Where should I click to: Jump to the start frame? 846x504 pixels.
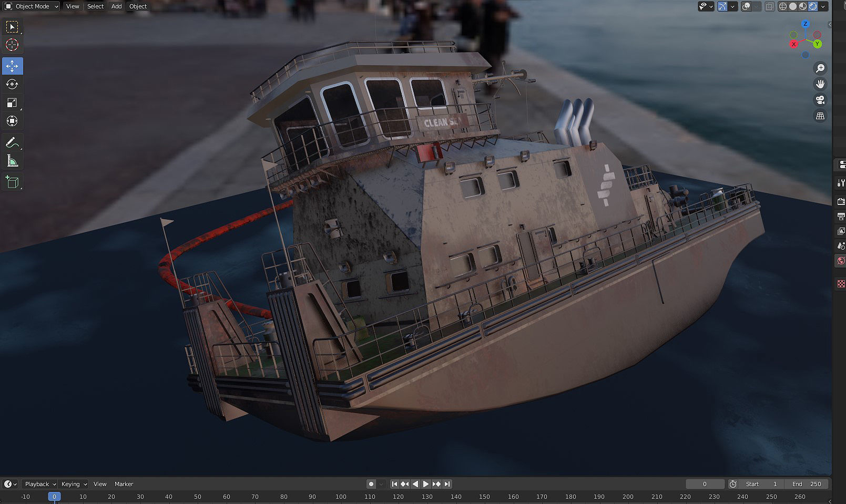(x=394, y=484)
